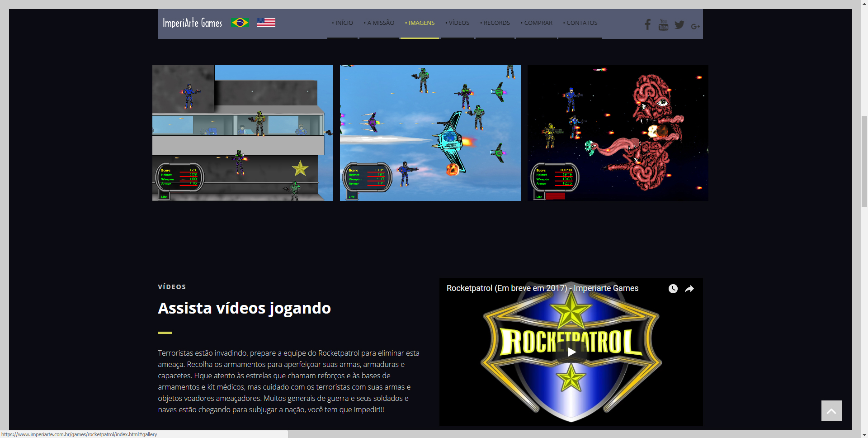868x438 pixels.
Task: Go to the COMPRAR menu item
Action: point(536,23)
